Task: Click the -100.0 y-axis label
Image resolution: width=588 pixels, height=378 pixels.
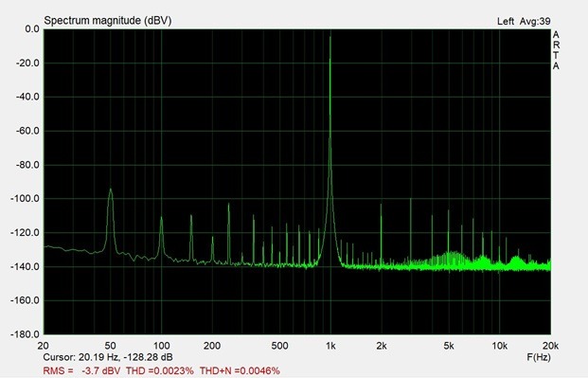Action: (25, 199)
